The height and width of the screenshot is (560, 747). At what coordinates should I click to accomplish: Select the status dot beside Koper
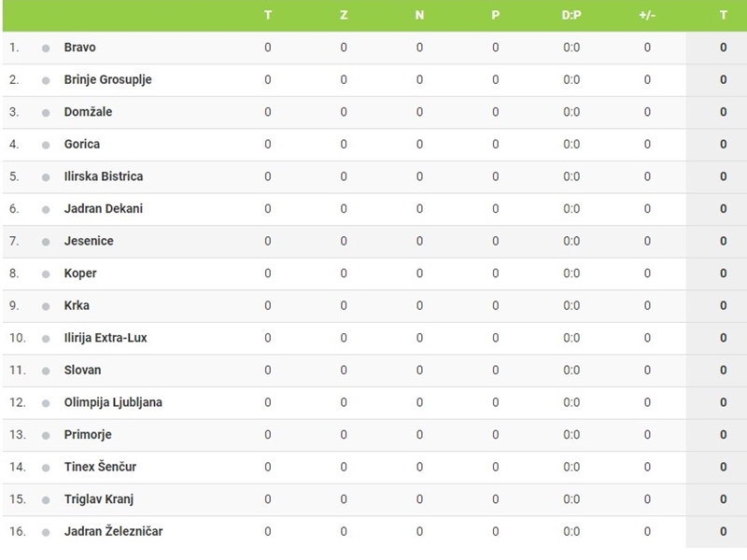[46, 274]
